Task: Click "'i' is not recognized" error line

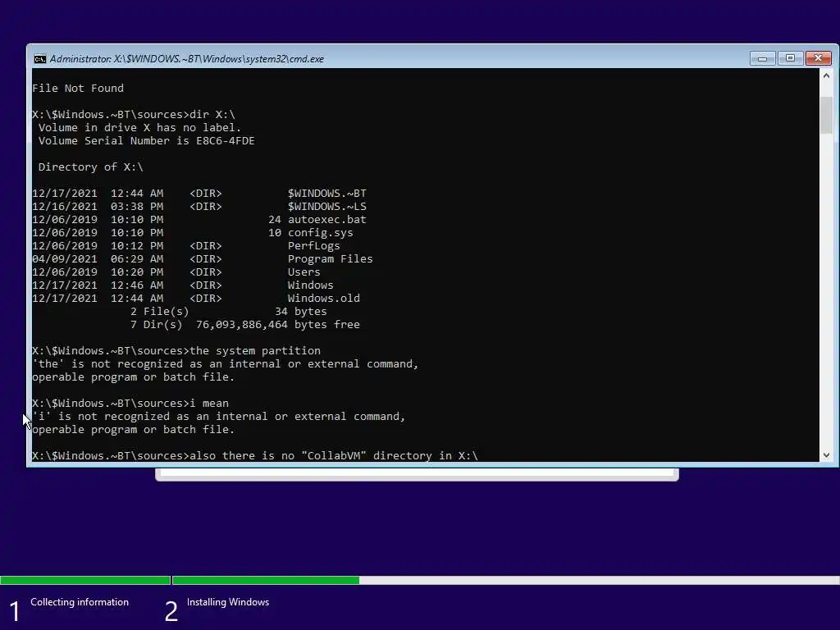Action: pos(218,416)
